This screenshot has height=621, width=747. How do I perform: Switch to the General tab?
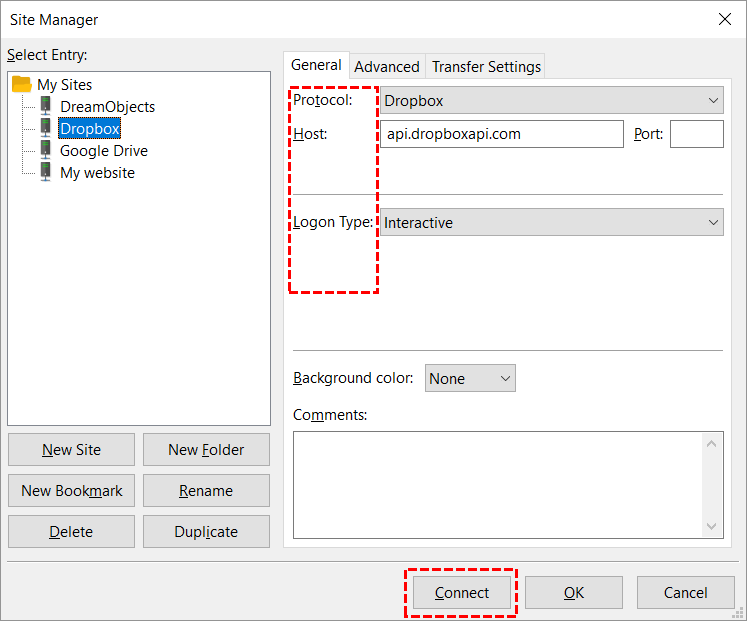pyautogui.click(x=316, y=65)
